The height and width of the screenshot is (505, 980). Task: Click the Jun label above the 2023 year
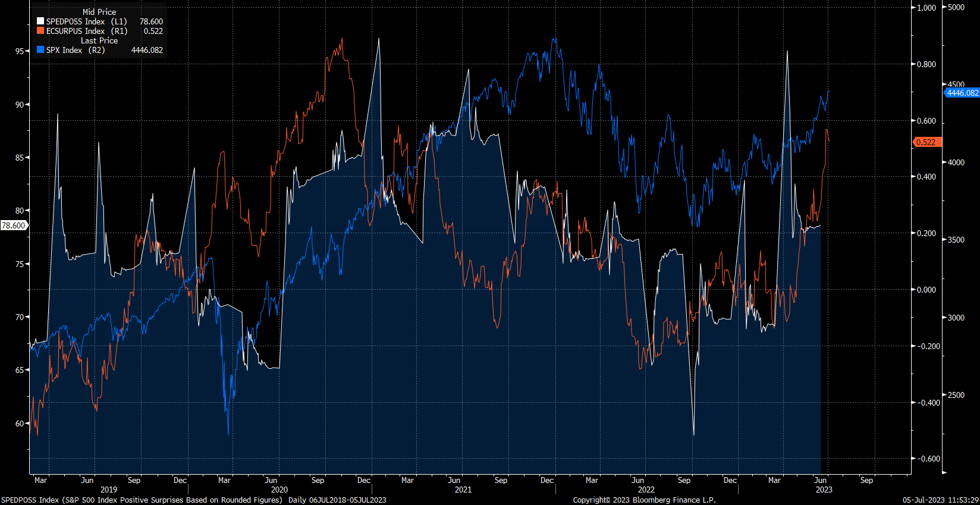point(821,480)
